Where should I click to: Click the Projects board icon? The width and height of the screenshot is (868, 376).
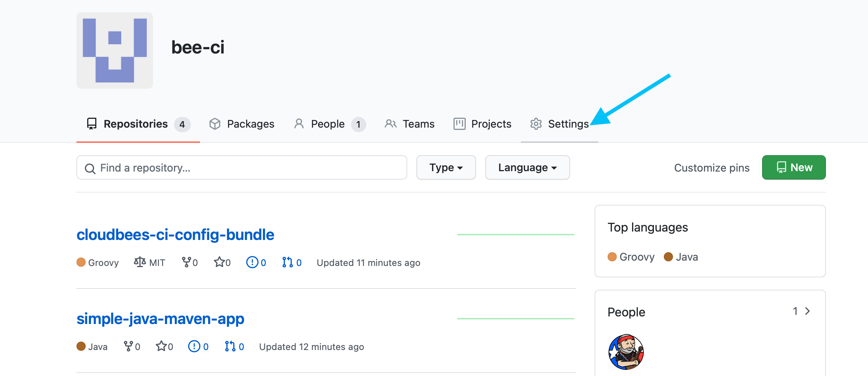tap(459, 124)
